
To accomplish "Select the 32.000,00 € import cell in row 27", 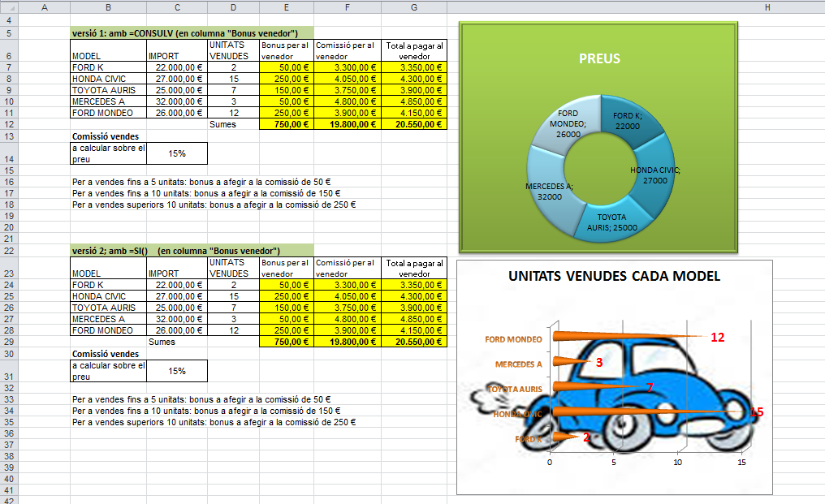I will [x=176, y=320].
